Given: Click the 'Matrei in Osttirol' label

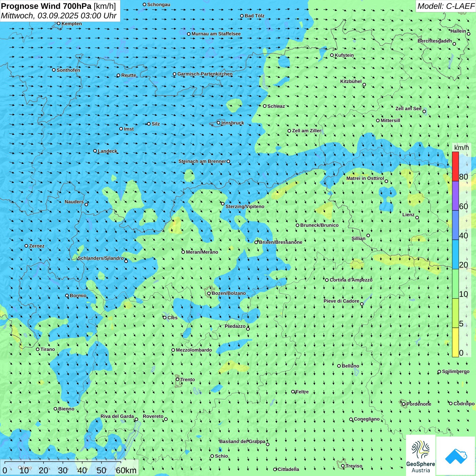Looking at the screenshot, I should 365,178.
